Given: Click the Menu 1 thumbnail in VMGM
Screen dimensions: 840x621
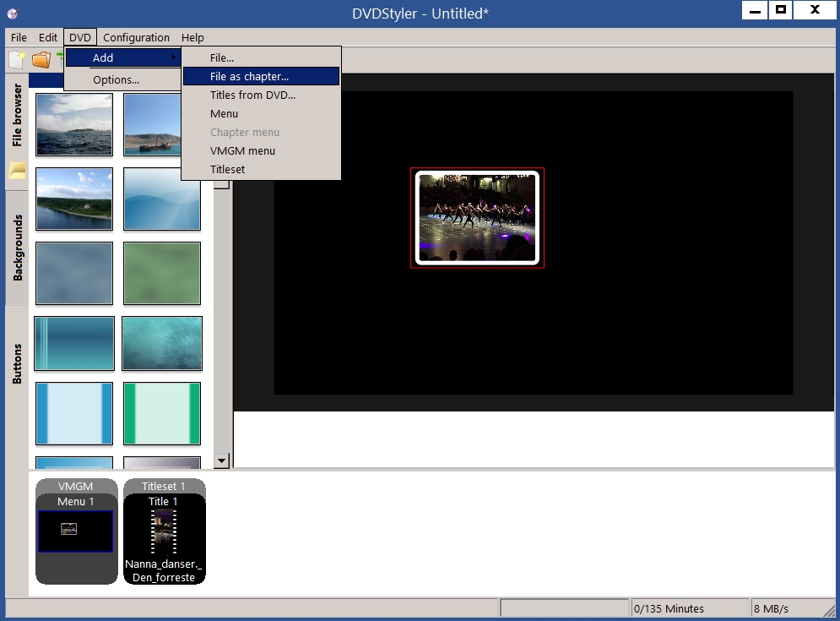Looking at the screenshot, I should coord(75,531).
